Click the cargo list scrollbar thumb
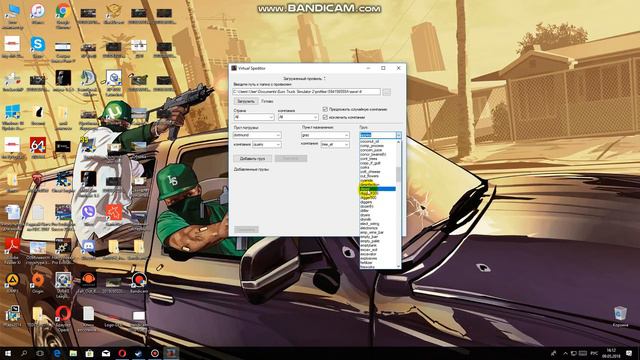Image resolution: width=640 pixels, height=360 pixels. [398, 174]
